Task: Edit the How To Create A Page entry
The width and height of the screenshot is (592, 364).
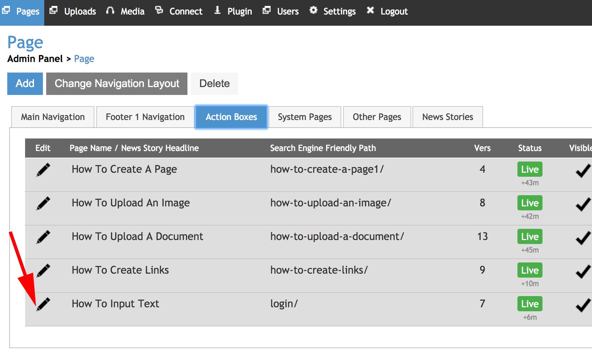Action: click(45, 169)
